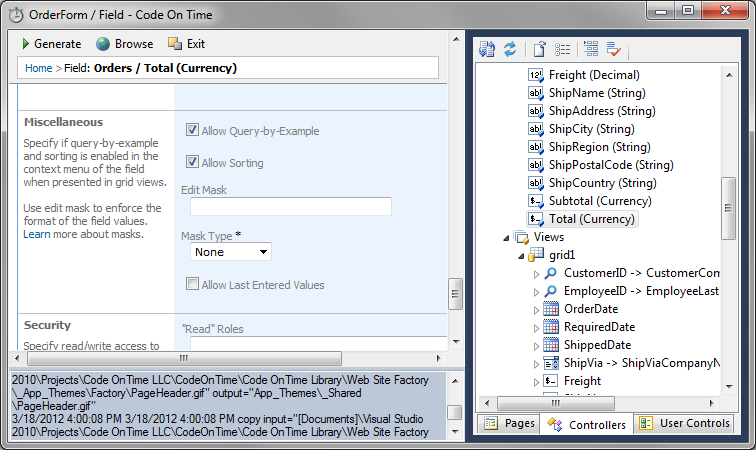Click the Generate toolbar button
756x450 pixels.
point(52,44)
